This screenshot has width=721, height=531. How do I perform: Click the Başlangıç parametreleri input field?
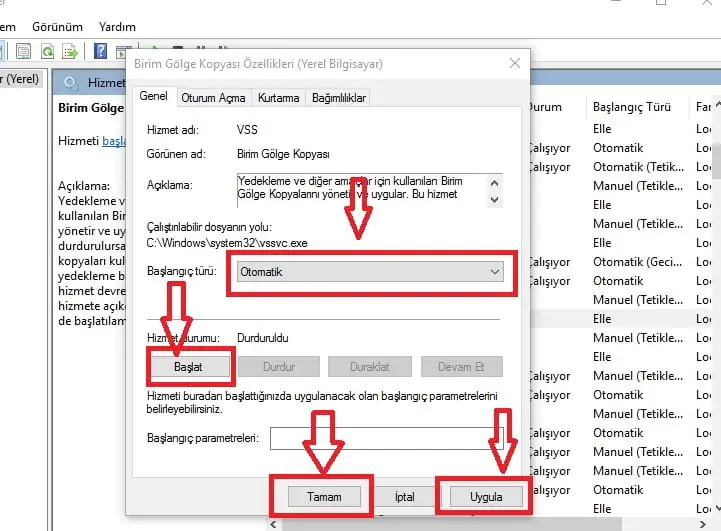(x=387, y=438)
